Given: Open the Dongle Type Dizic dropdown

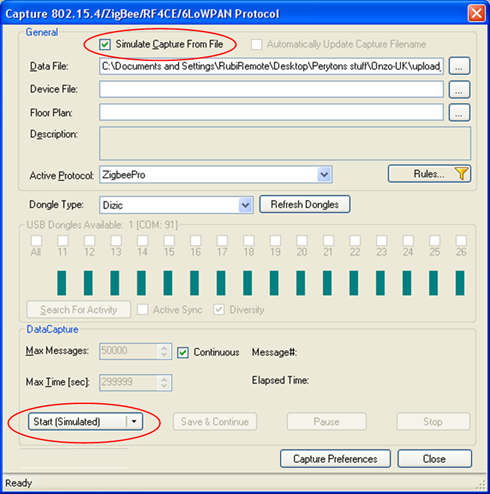Looking at the screenshot, I should (x=245, y=205).
